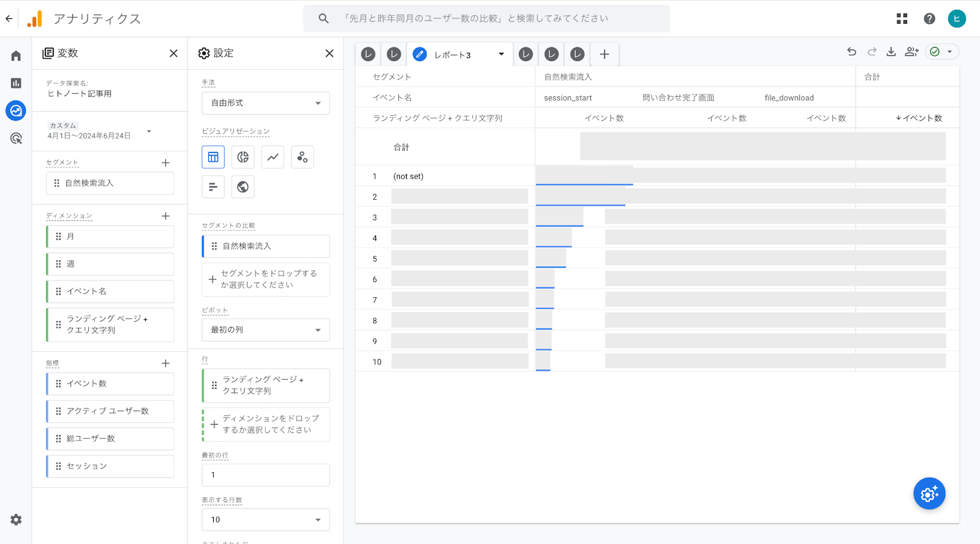Screen dimensions: 980x544
Task: Switch to the second exploration tab
Action: pyautogui.click(x=394, y=55)
